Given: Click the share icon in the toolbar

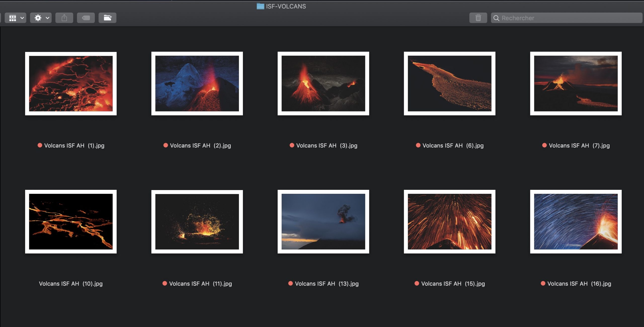Looking at the screenshot, I should (64, 18).
